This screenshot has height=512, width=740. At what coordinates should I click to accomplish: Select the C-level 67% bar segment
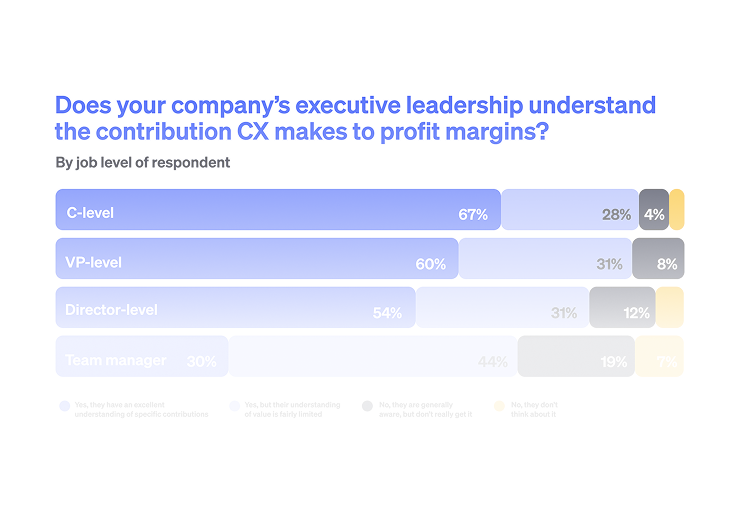(277, 210)
